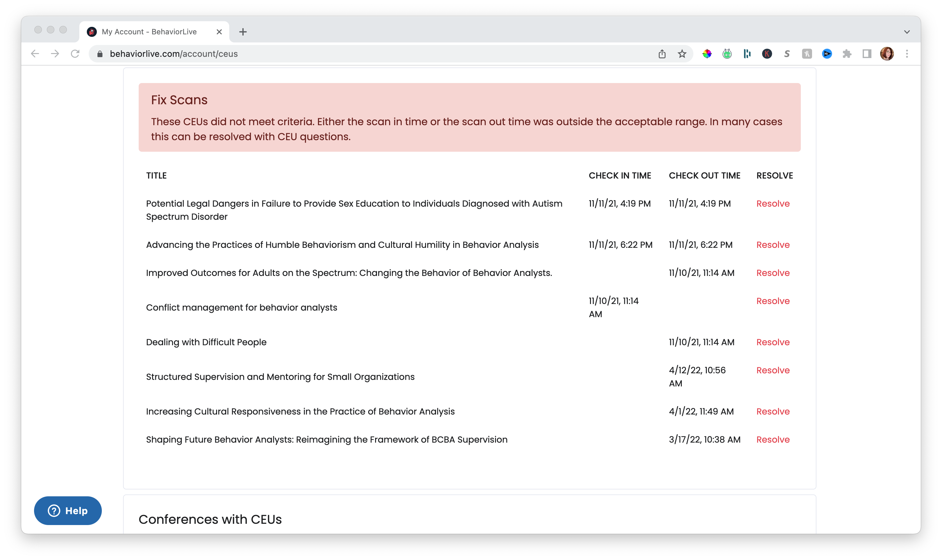Screen dimensions: 942x560
Task: Resolve the Shaping Future Behavior Analysts scan
Action: pyautogui.click(x=773, y=439)
